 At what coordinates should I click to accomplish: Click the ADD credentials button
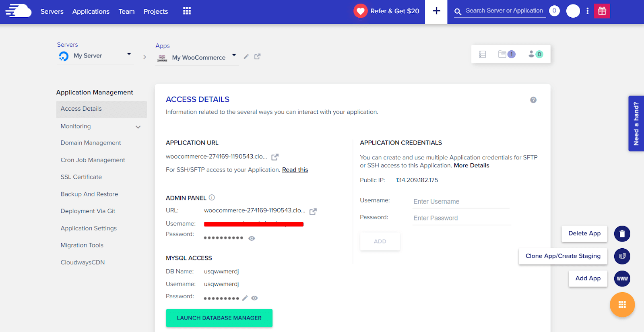(380, 241)
